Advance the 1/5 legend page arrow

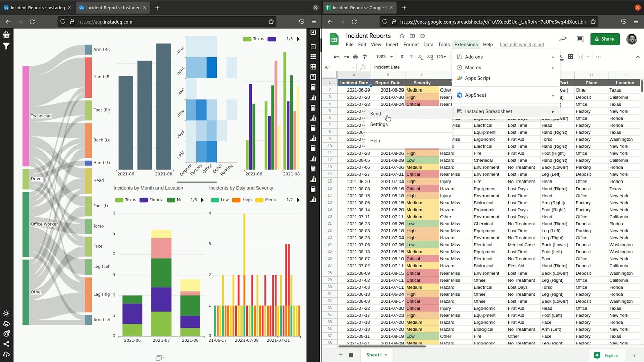point(298,39)
